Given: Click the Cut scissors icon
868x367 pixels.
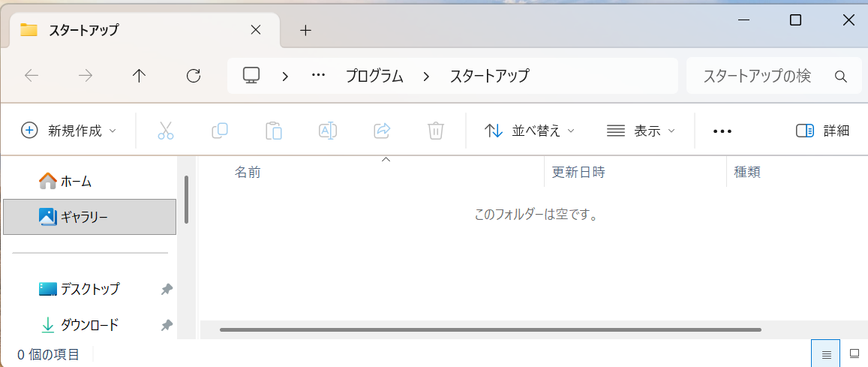Looking at the screenshot, I should (x=166, y=131).
